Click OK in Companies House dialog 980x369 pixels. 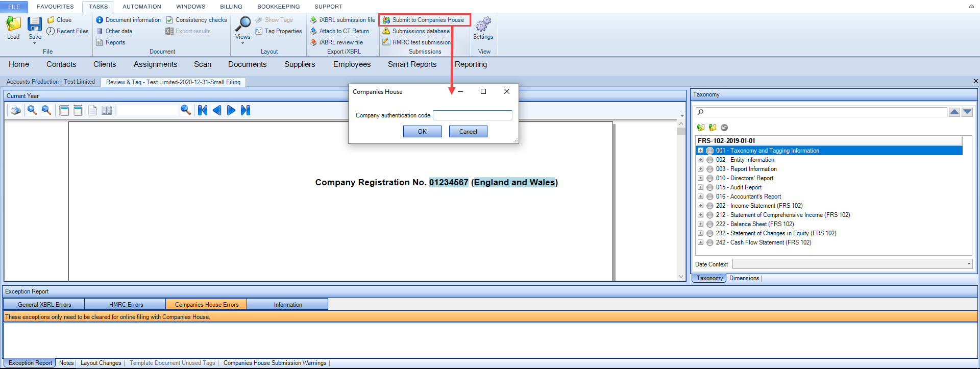coord(422,132)
